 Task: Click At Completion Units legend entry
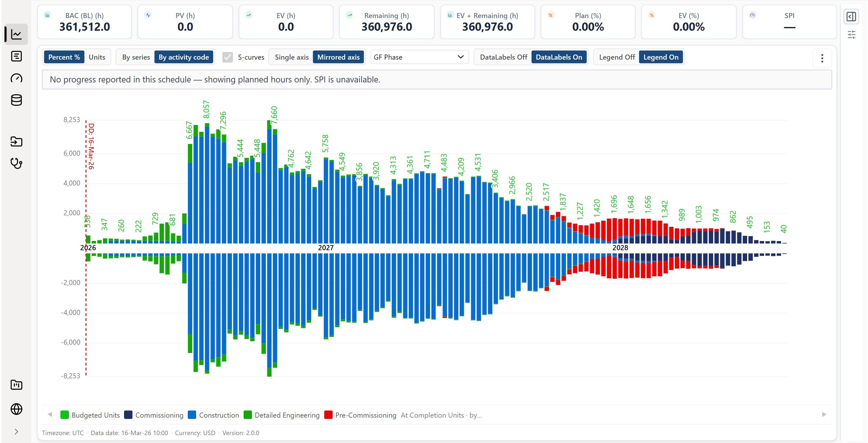(441, 415)
